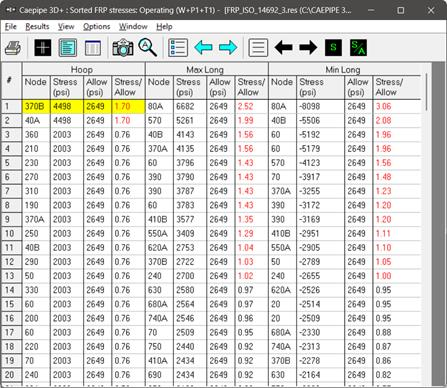Click Min Long ratio 2.08
Image resolution: width=447 pixels, height=388 pixels.
tap(397, 121)
